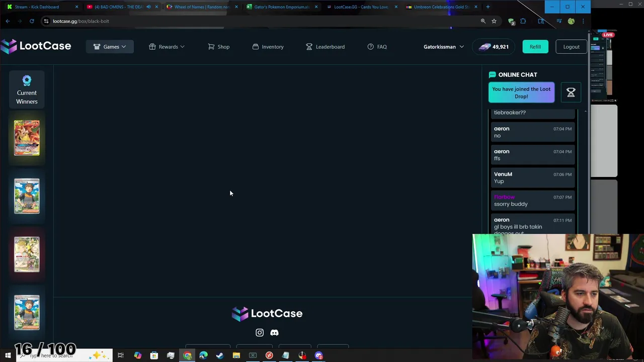Open File Explorer from the taskbar
The width and height of the screenshot is (644, 362).
click(x=236, y=355)
